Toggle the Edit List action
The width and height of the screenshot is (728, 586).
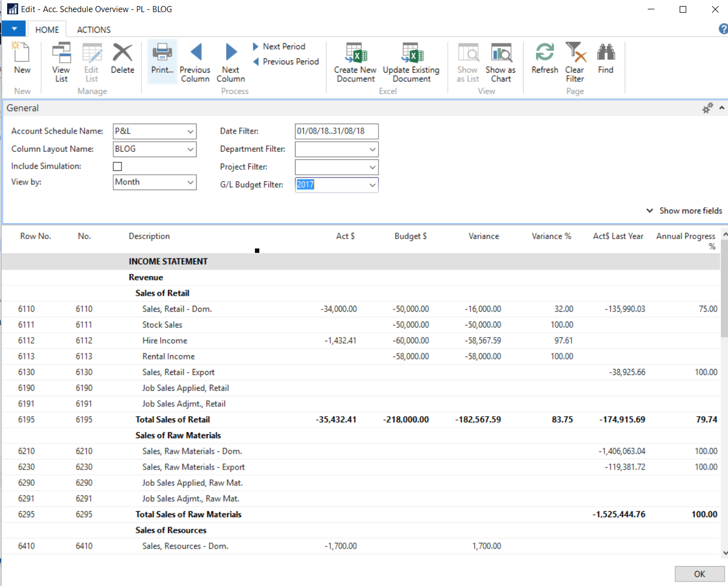pos(91,62)
